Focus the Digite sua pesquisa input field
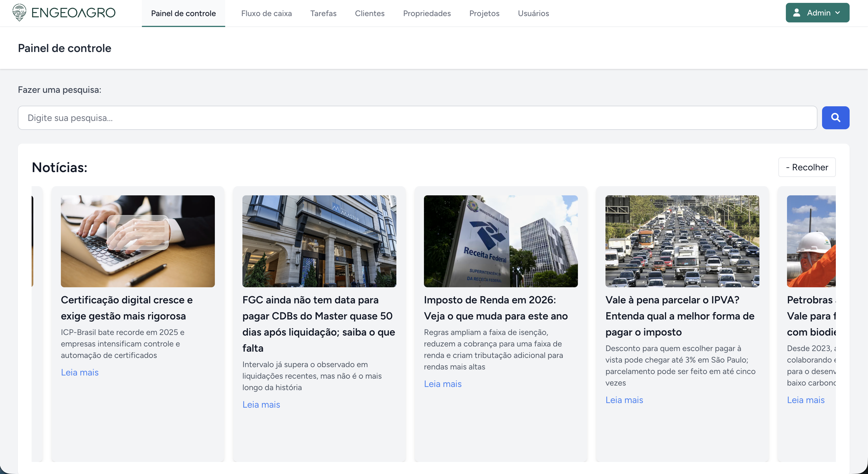Screen dimensions: 868x474 (417, 118)
